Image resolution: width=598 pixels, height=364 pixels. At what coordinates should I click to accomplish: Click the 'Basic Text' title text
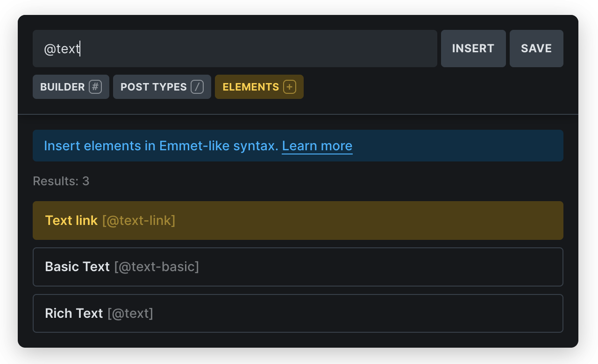point(77,267)
